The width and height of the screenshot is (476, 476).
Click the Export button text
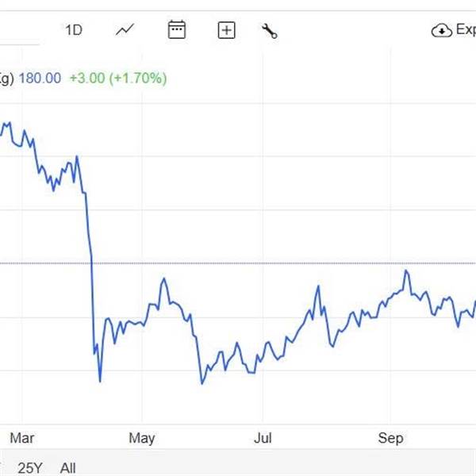(465, 30)
